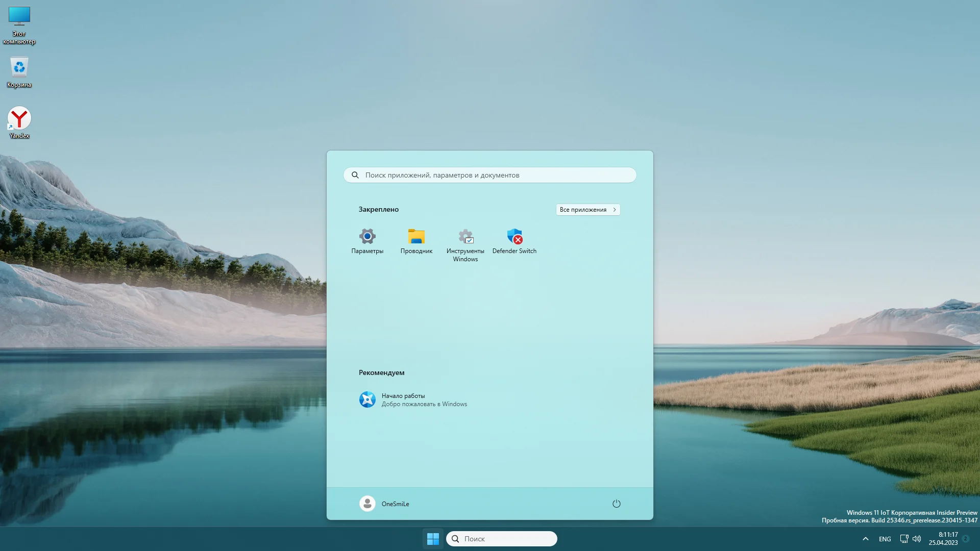
Task: Show hidden tray icons chevron
Action: pos(865,539)
